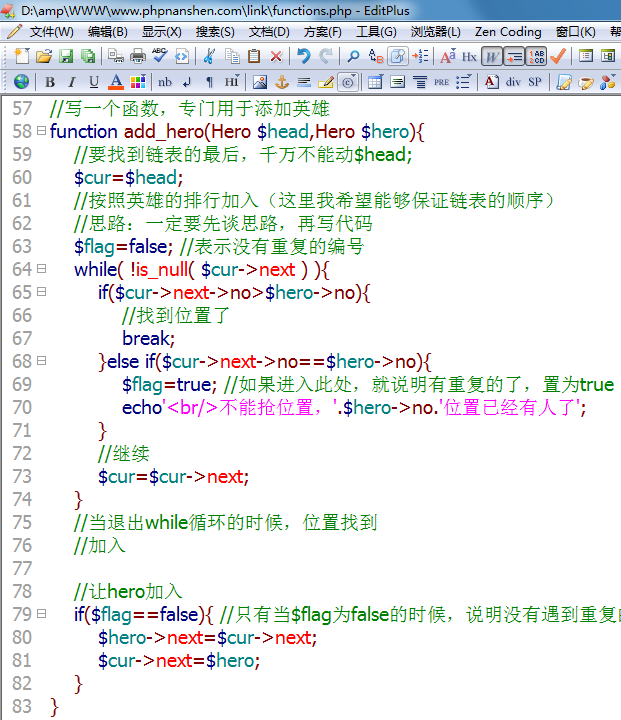This screenshot has height=720, width=621.
Task: Open font color A picker
Action: tap(116, 82)
